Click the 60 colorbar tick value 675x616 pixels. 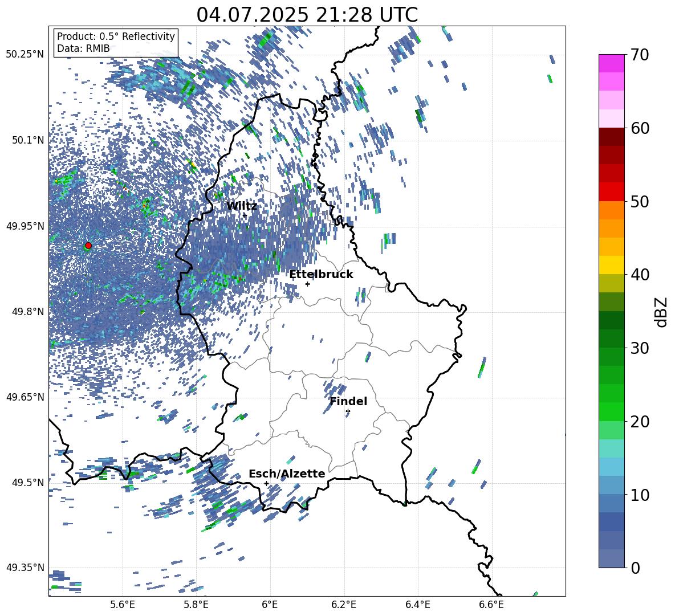click(640, 128)
